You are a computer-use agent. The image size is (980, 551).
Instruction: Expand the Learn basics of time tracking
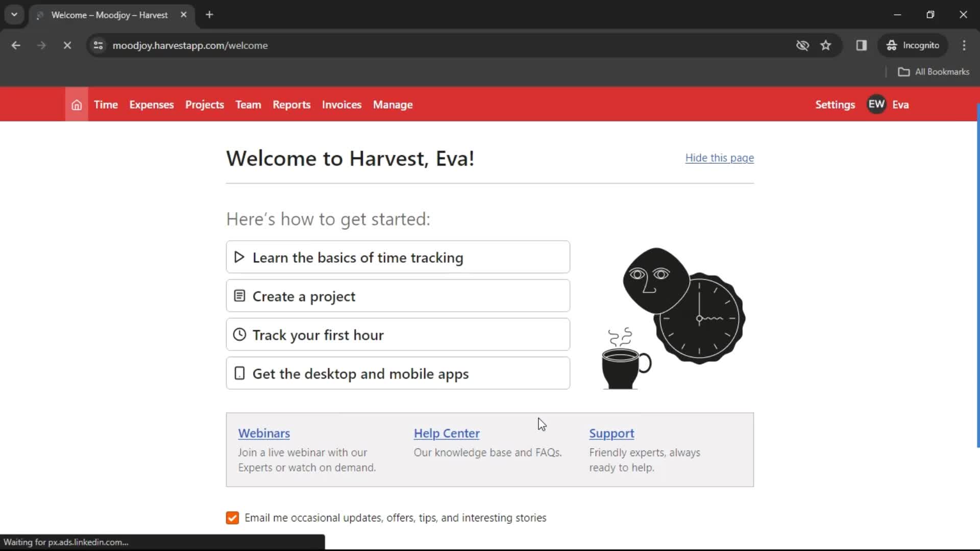click(397, 257)
